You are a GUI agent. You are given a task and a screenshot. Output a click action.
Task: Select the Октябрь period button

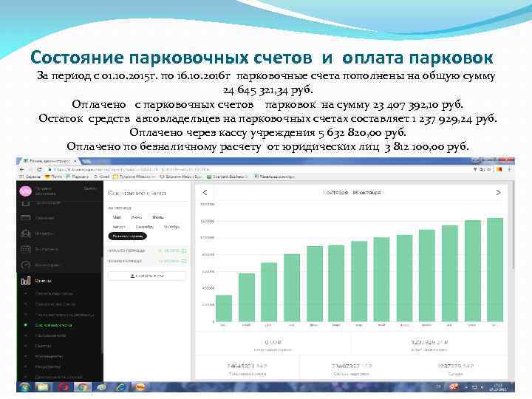(x=171, y=227)
